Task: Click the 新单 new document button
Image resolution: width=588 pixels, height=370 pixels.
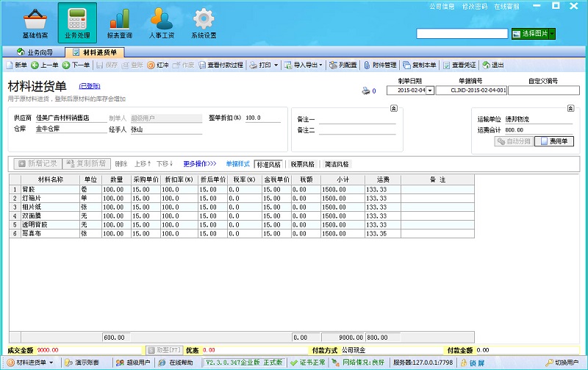Action: [x=17, y=65]
